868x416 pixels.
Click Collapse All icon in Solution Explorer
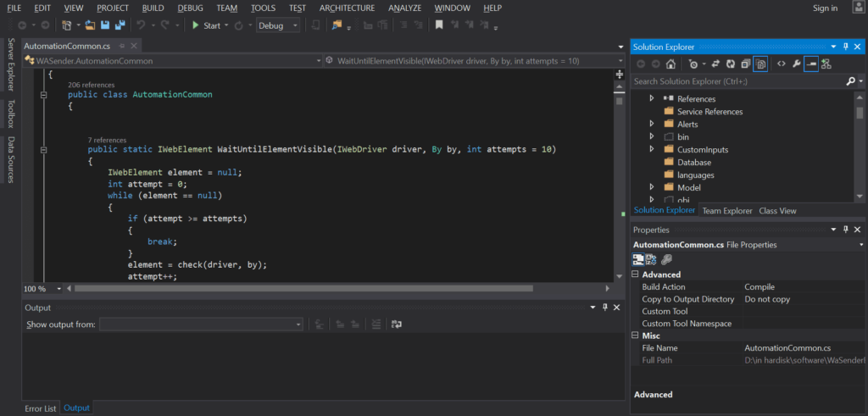745,64
